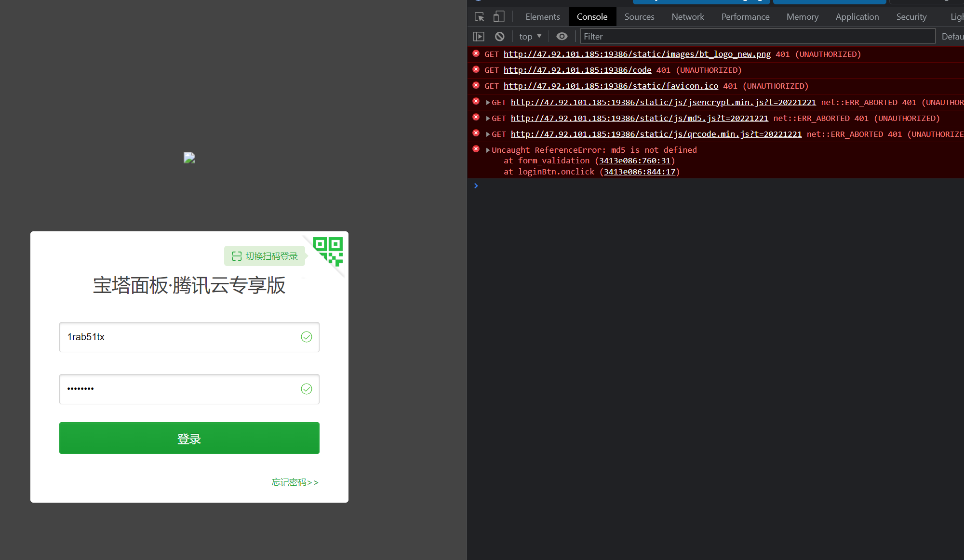Image resolution: width=964 pixels, height=560 pixels.
Task: Open the top context dropdown
Action: click(x=530, y=36)
